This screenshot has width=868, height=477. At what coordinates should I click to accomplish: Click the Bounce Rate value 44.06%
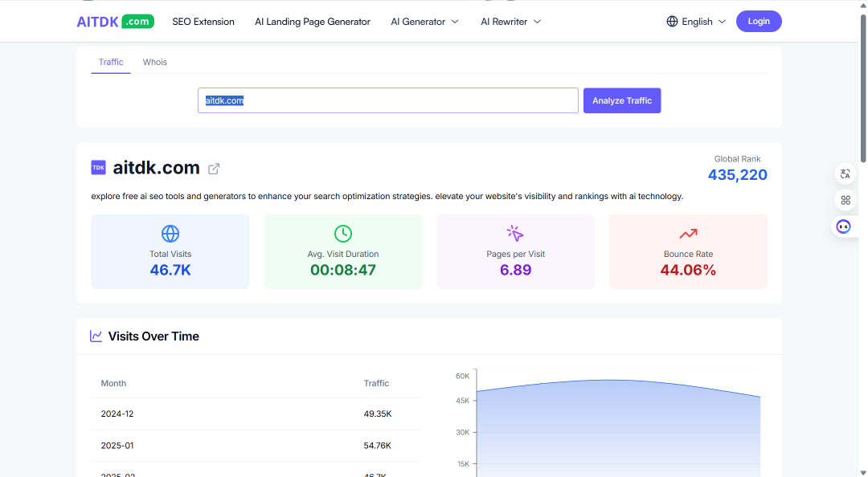pos(688,270)
